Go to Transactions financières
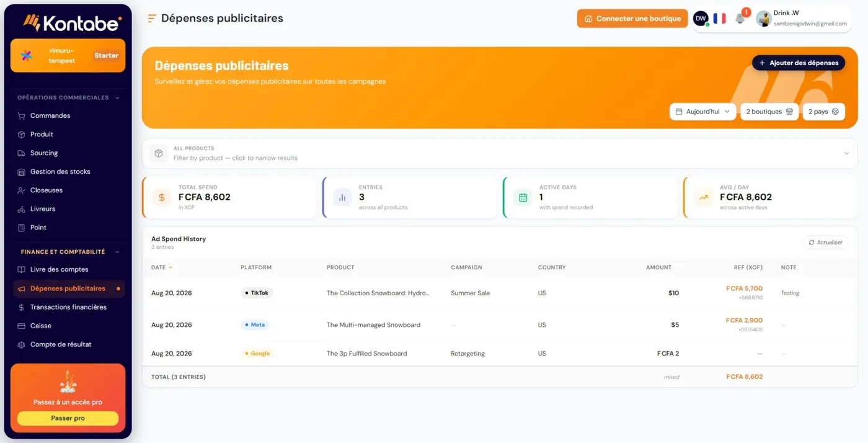The image size is (868, 443). (x=68, y=307)
